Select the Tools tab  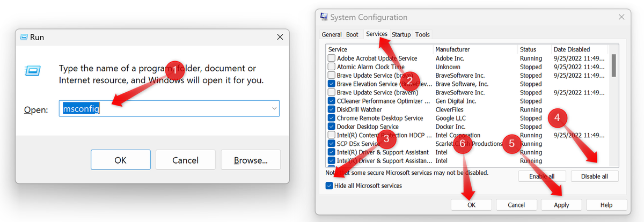coord(422,35)
